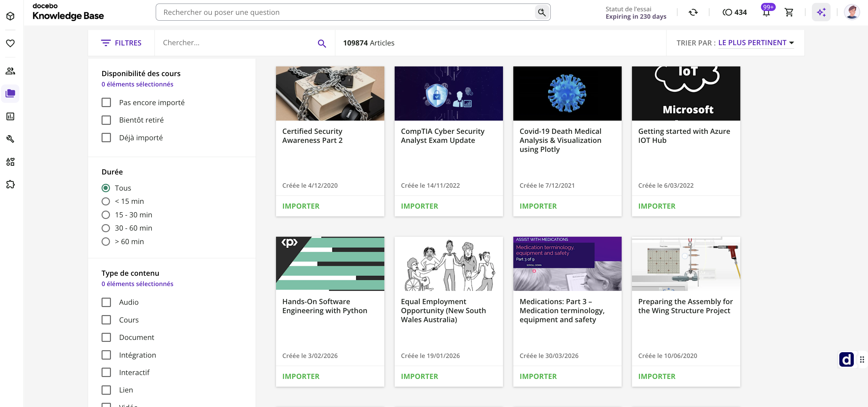This screenshot has height=407, width=868.
Task: Open Medication terminology purple thumbnail
Action: [x=567, y=264]
